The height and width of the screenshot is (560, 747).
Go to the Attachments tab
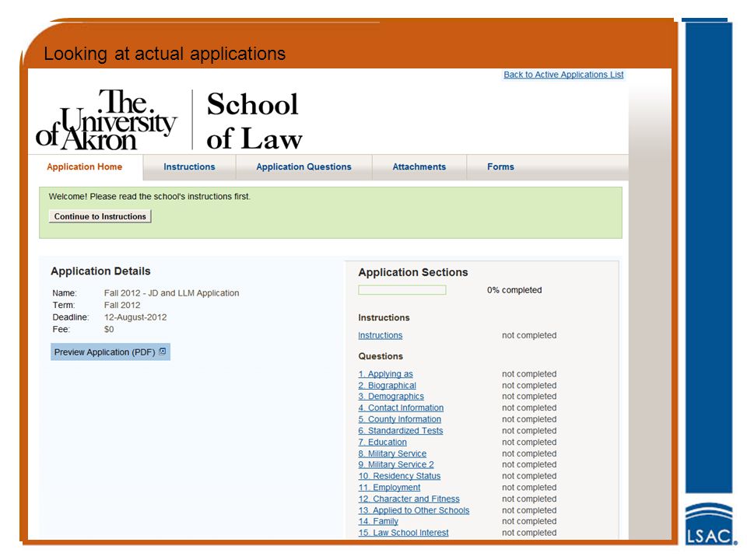(x=419, y=166)
